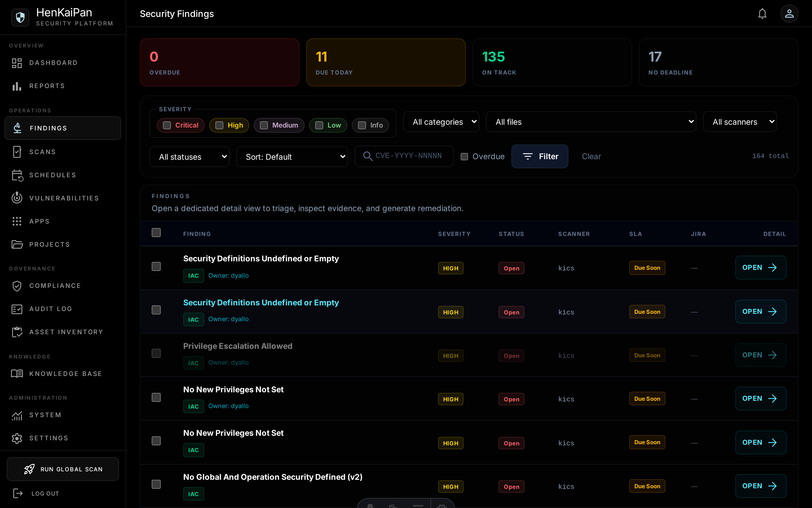Screen dimensions: 812x508
Task: Click the Due Today summary card
Action: coord(386,62)
